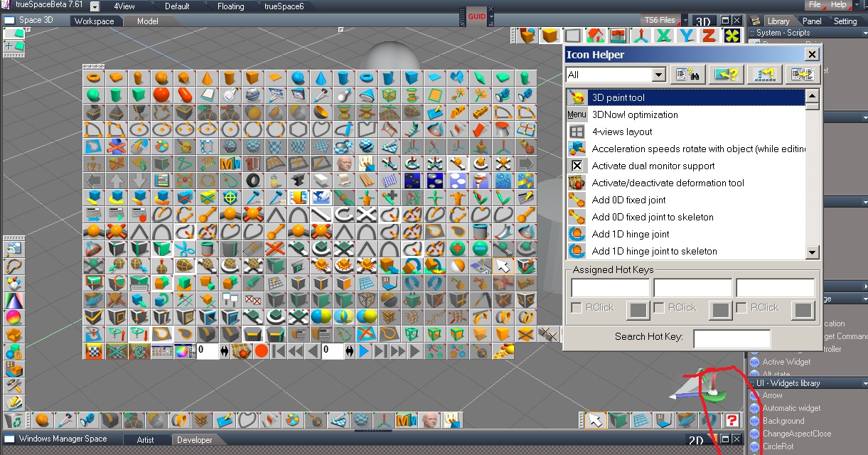868x455 pixels.
Task: Click the binoculars find icon in Icon Helper
Action: click(687, 74)
